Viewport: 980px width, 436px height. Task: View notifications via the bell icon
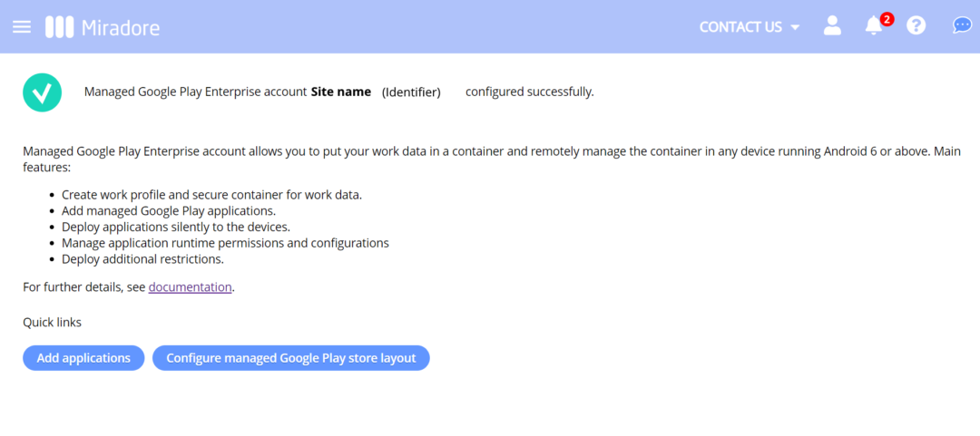pos(874,25)
